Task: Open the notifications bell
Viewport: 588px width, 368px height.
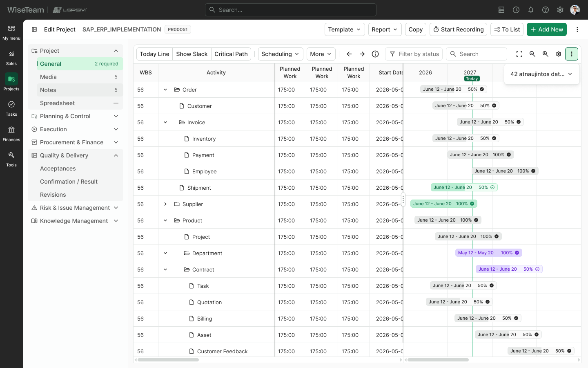Action: tap(531, 10)
